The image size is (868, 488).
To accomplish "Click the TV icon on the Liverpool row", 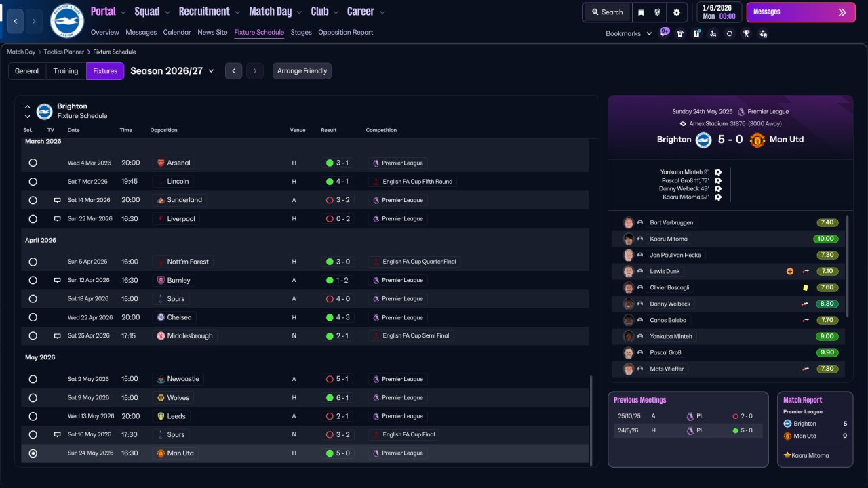I will [x=58, y=219].
